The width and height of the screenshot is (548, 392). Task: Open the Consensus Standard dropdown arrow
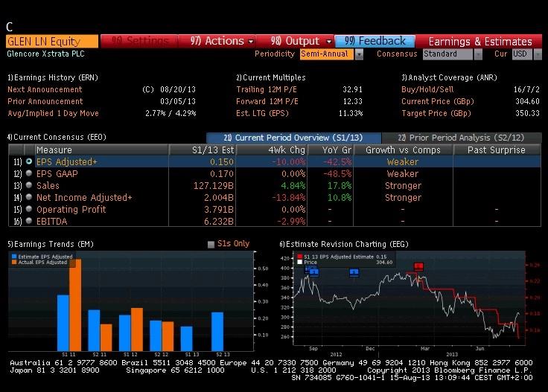coord(478,54)
